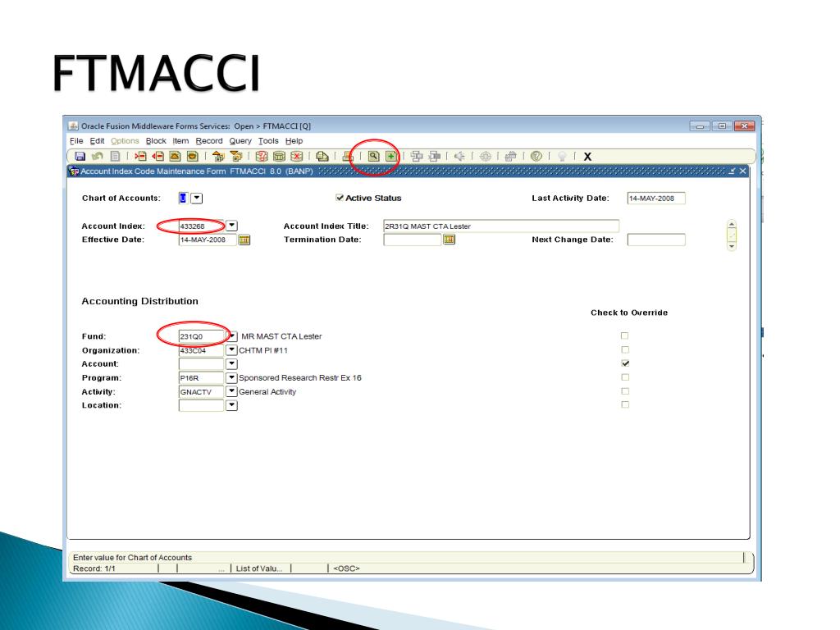Click the Fund field 231Q0

[x=201, y=336]
